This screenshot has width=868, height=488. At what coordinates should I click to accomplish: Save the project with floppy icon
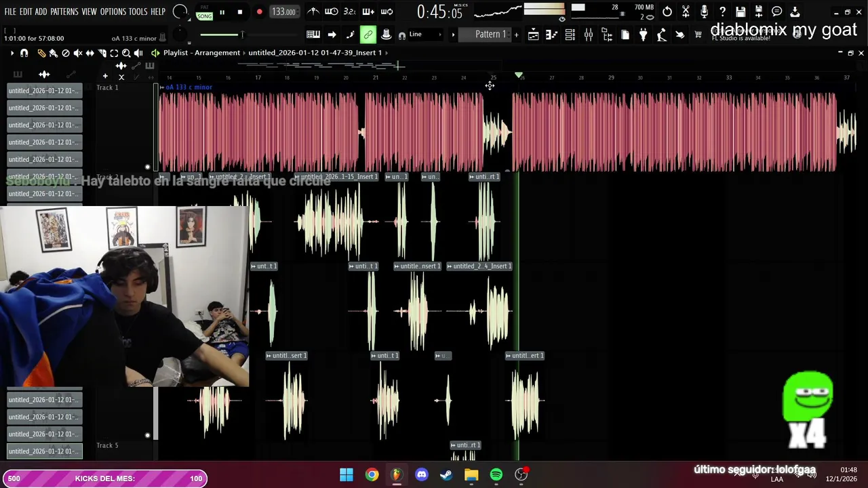[741, 12]
